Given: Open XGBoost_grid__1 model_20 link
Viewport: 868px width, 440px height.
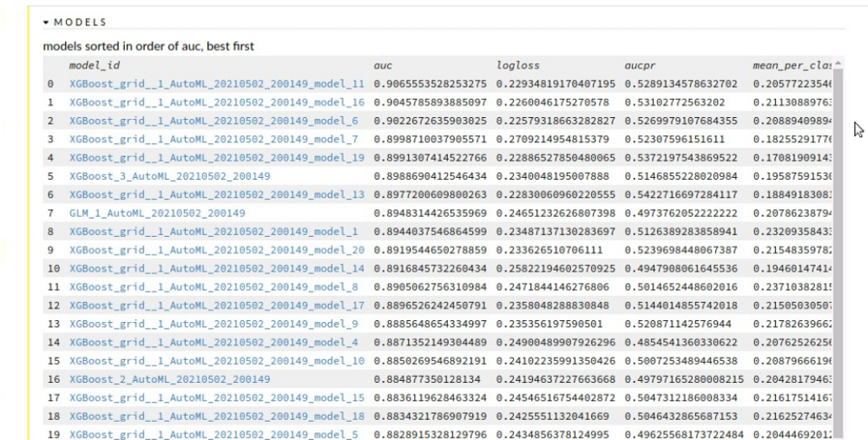Looking at the screenshot, I should (217, 250).
